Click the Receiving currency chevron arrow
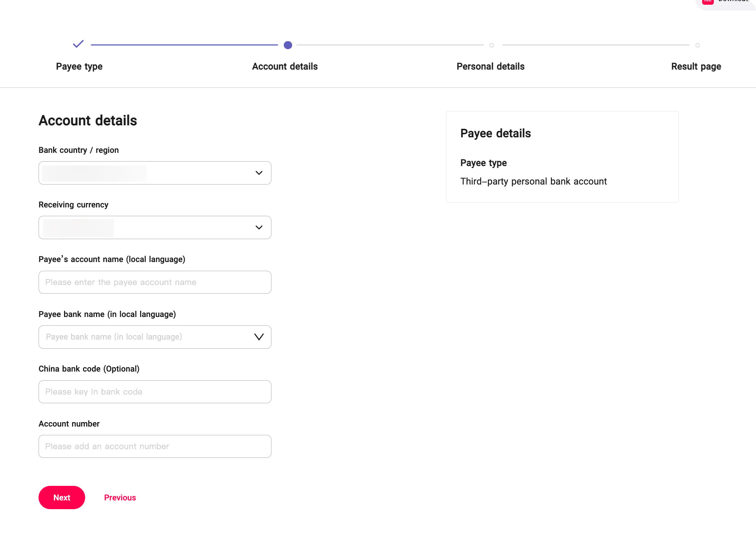The height and width of the screenshot is (535, 756). [259, 227]
